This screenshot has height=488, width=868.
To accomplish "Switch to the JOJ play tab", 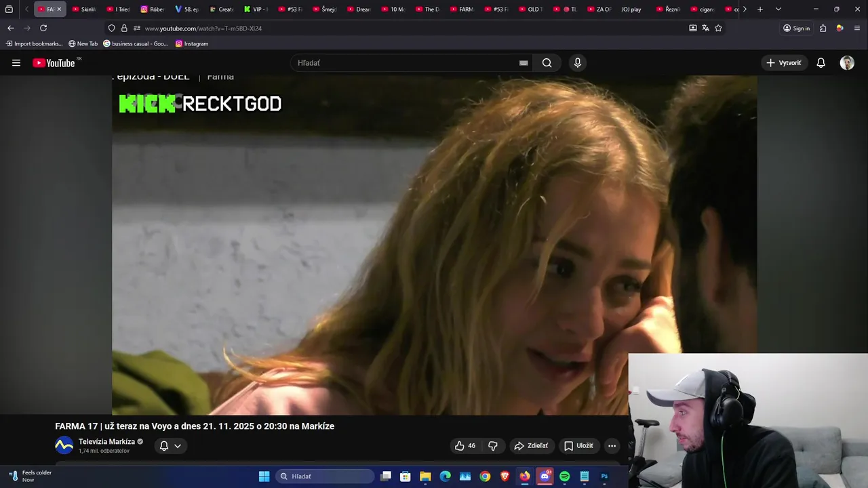I will tap(631, 9).
